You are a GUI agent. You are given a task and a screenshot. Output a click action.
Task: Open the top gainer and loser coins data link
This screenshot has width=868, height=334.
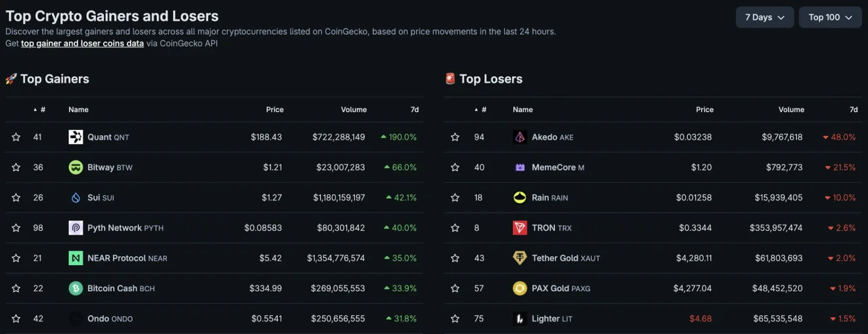pos(82,43)
